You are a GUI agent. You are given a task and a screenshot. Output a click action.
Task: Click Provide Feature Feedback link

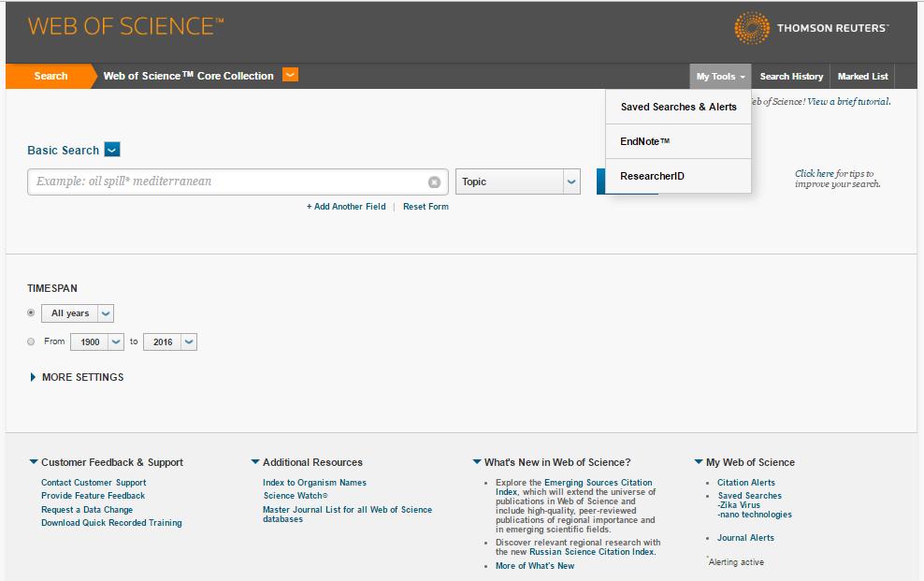pos(94,496)
